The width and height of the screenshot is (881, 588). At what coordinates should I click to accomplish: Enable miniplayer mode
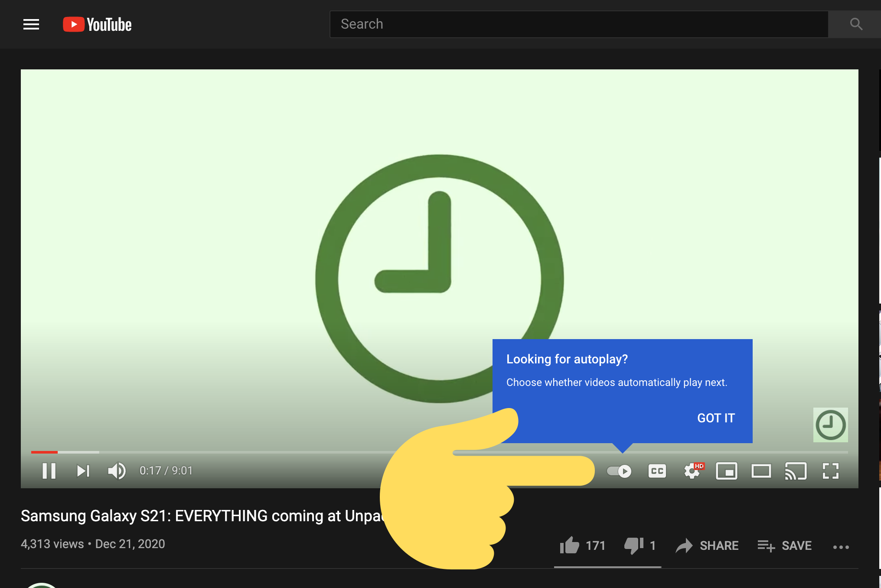(x=727, y=471)
